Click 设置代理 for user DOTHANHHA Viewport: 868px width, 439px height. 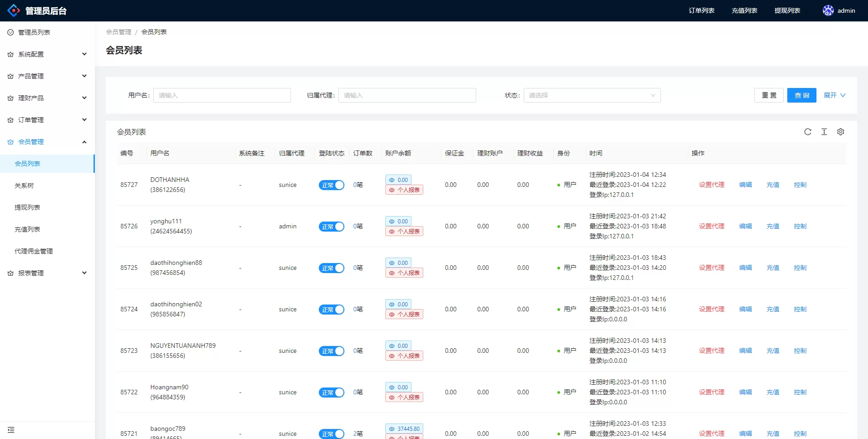(x=712, y=185)
